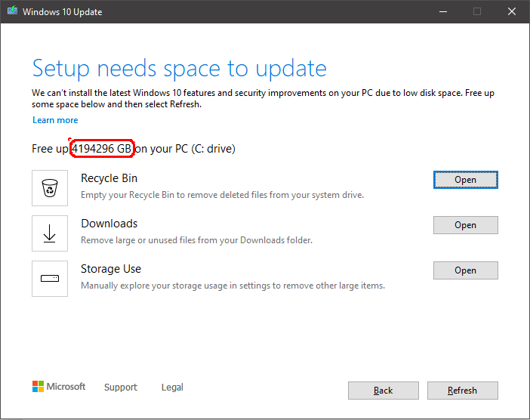Open the Downloads folder
530x420 pixels.
pos(465,225)
